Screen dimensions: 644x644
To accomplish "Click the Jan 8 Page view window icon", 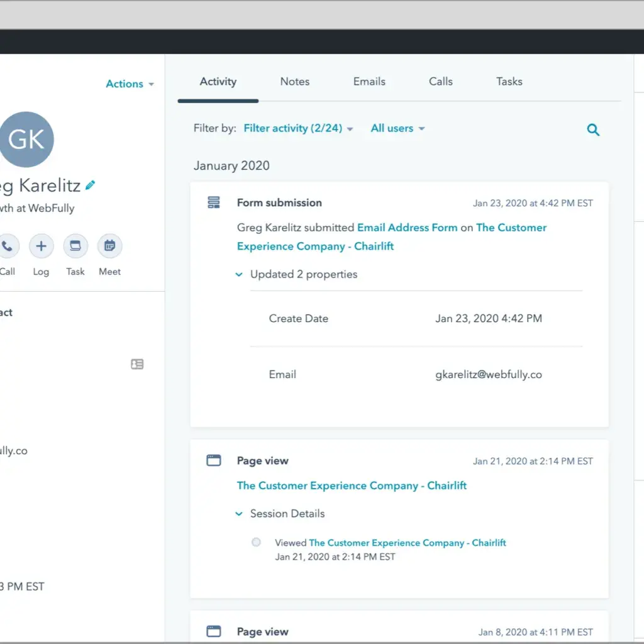I will pyautogui.click(x=214, y=631).
